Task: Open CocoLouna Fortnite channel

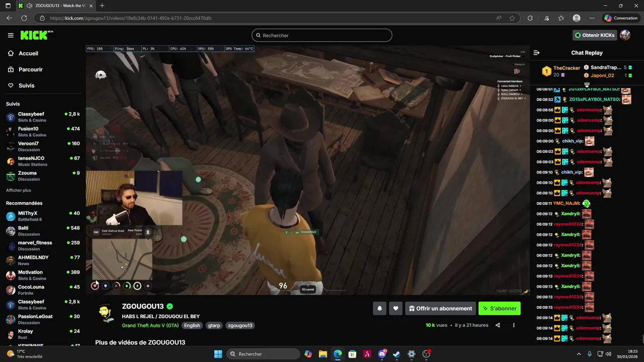Action: (x=43, y=290)
